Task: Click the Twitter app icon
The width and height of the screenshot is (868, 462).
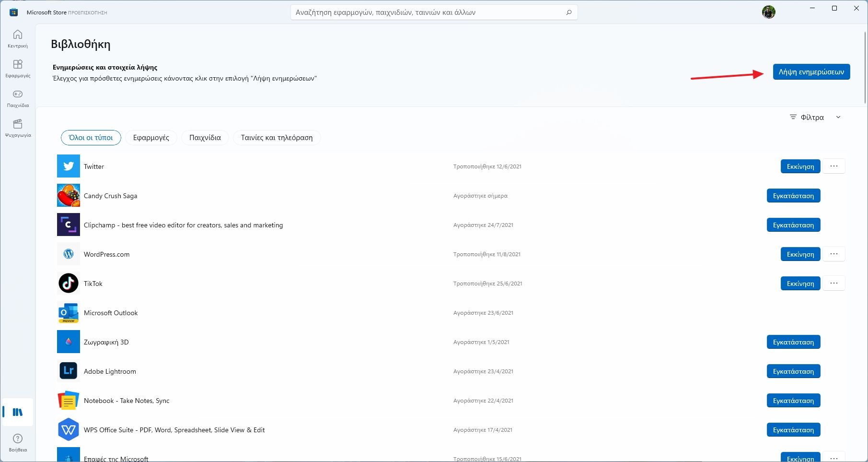Action: click(x=69, y=166)
